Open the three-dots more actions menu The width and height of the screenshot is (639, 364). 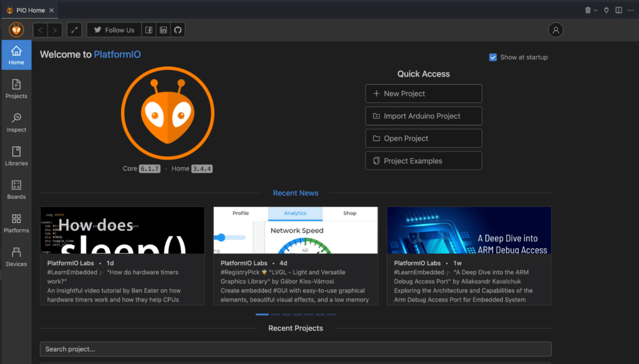click(630, 10)
